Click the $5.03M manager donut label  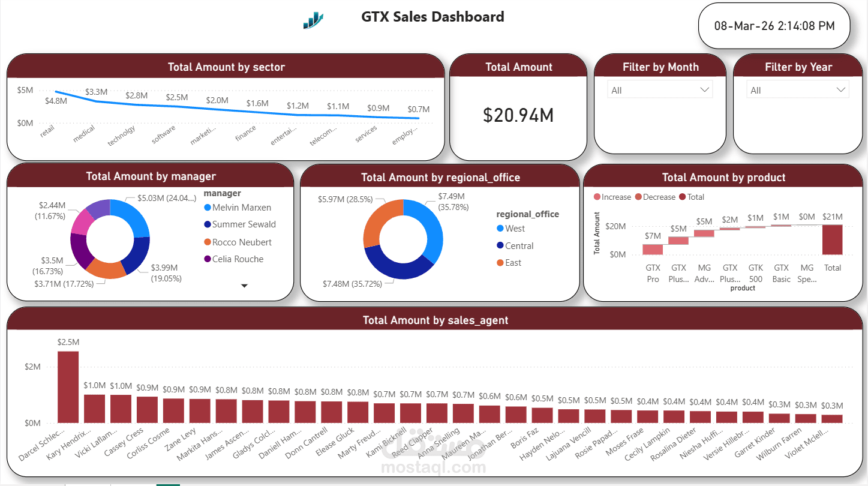[167, 198]
